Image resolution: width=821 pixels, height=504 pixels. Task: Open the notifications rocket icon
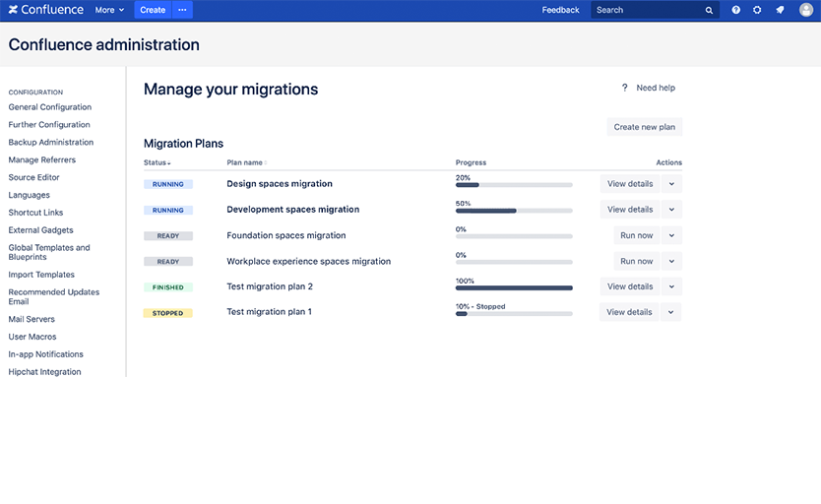781,10
